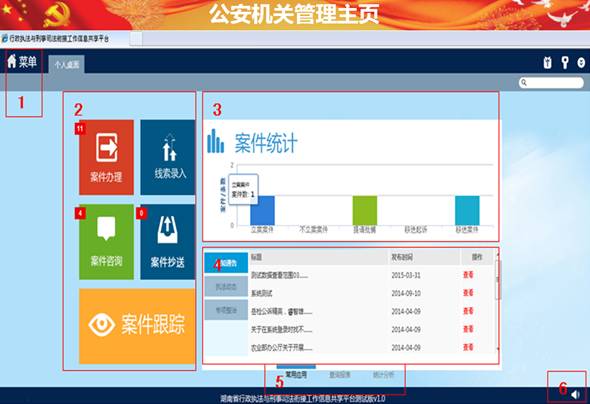Select the 个人桌面 tab
Image resolution: width=590 pixels, height=404 pixels.
pyautogui.click(x=67, y=64)
